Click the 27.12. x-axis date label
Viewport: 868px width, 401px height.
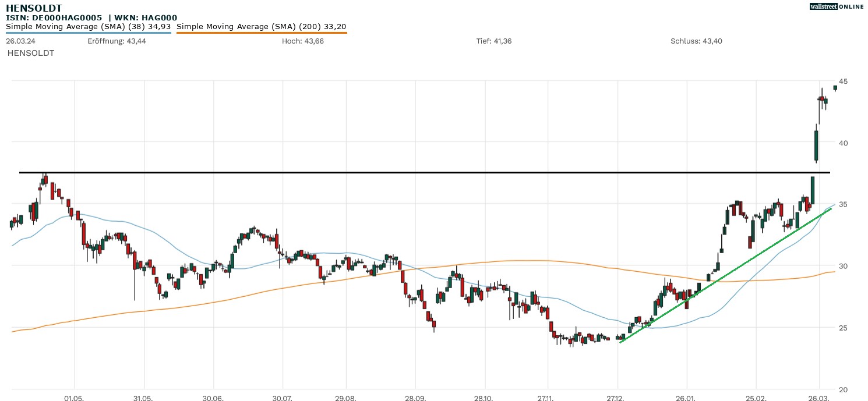(x=617, y=398)
